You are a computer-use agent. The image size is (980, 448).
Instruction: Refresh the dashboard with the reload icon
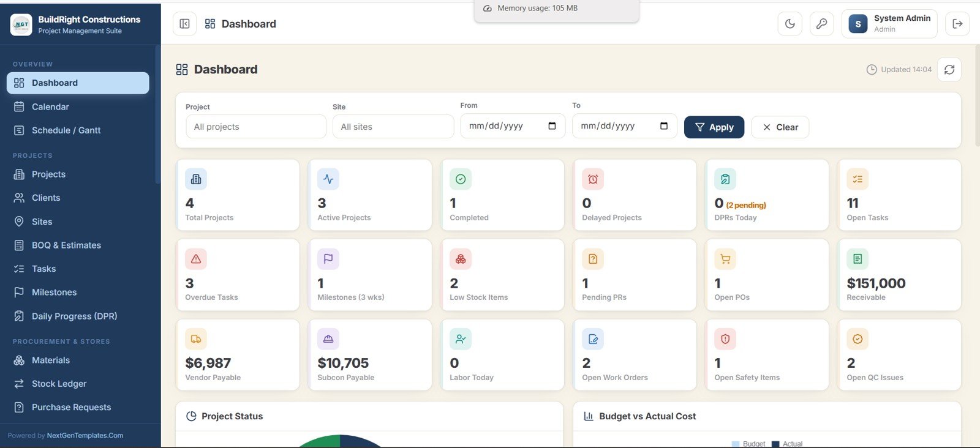click(949, 70)
